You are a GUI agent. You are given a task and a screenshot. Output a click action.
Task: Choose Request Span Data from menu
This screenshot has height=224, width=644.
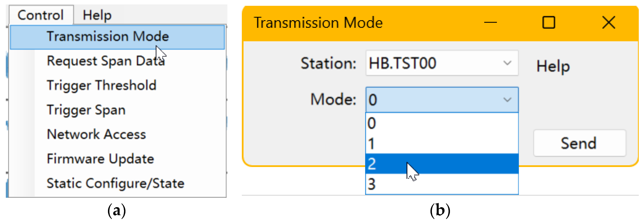tap(106, 61)
